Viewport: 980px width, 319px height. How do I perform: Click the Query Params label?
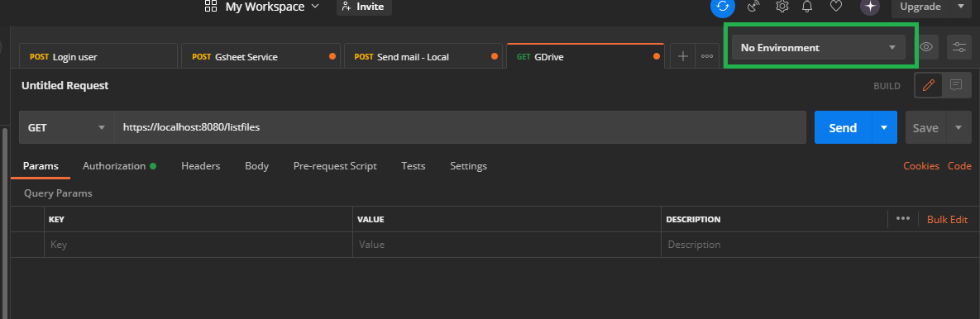pyautogui.click(x=58, y=193)
